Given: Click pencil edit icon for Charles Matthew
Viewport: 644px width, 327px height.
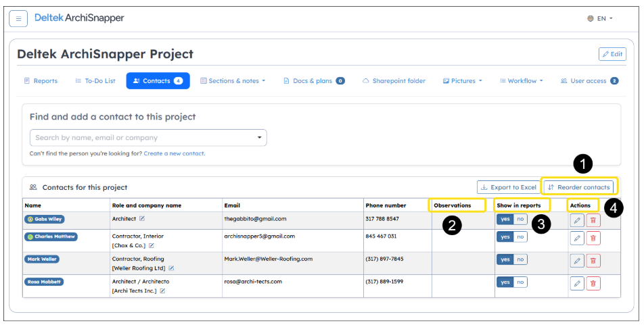Looking at the screenshot, I should tap(577, 238).
